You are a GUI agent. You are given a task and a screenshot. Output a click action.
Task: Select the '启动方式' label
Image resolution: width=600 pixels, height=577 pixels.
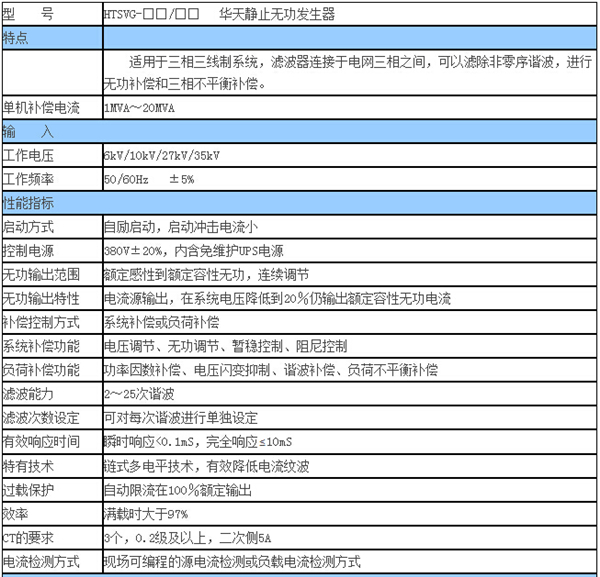(28, 227)
